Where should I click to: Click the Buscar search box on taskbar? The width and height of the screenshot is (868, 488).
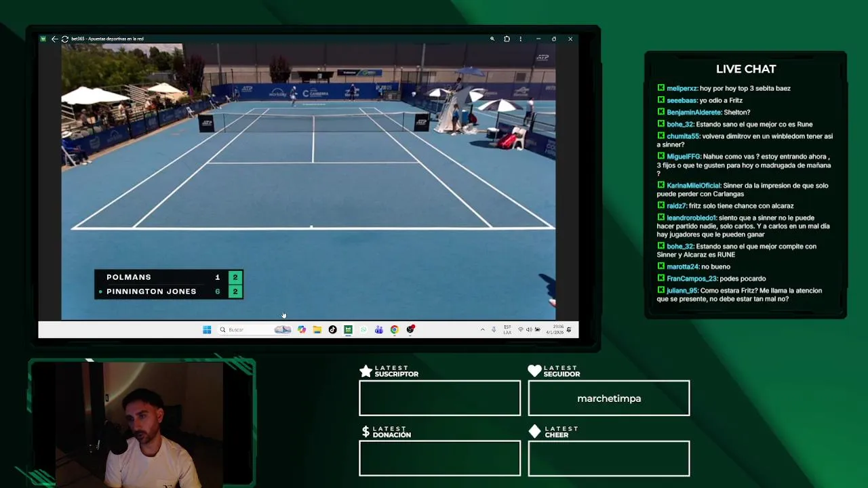(255, 329)
